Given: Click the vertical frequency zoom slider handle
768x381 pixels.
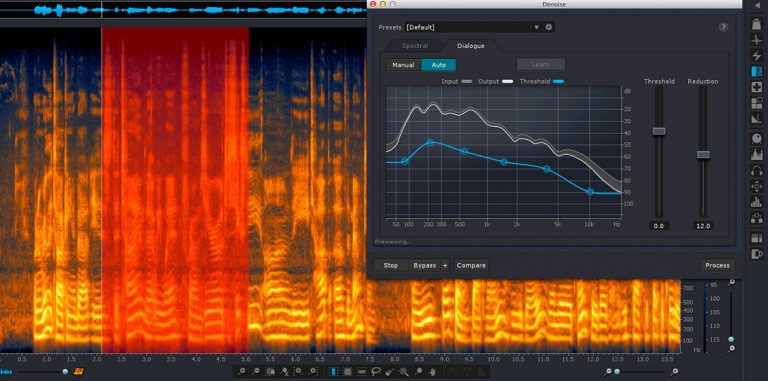Looking at the screenshot, I should [x=731, y=339].
